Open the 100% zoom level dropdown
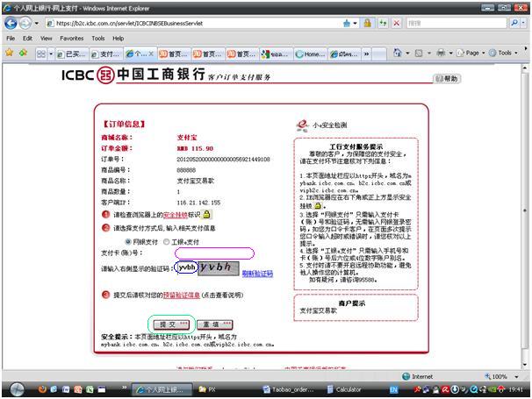Image resolution: width=532 pixels, height=399 pixels. (x=517, y=376)
